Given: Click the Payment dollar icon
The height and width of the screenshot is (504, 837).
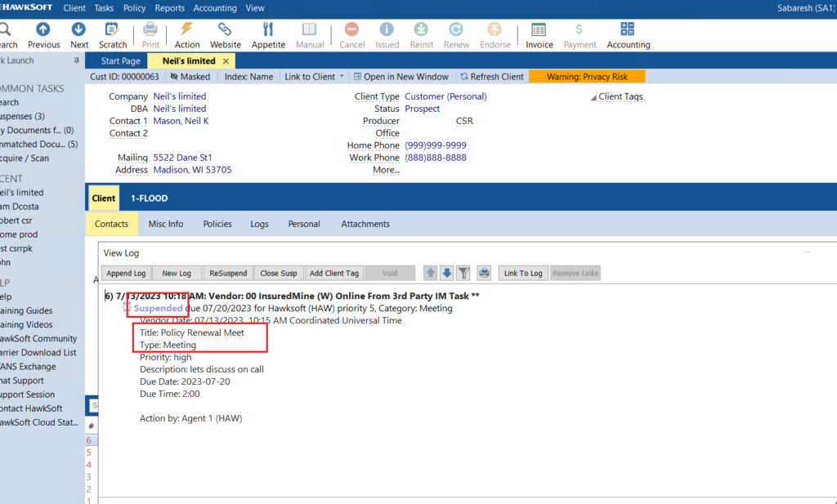Looking at the screenshot, I should tap(580, 35).
